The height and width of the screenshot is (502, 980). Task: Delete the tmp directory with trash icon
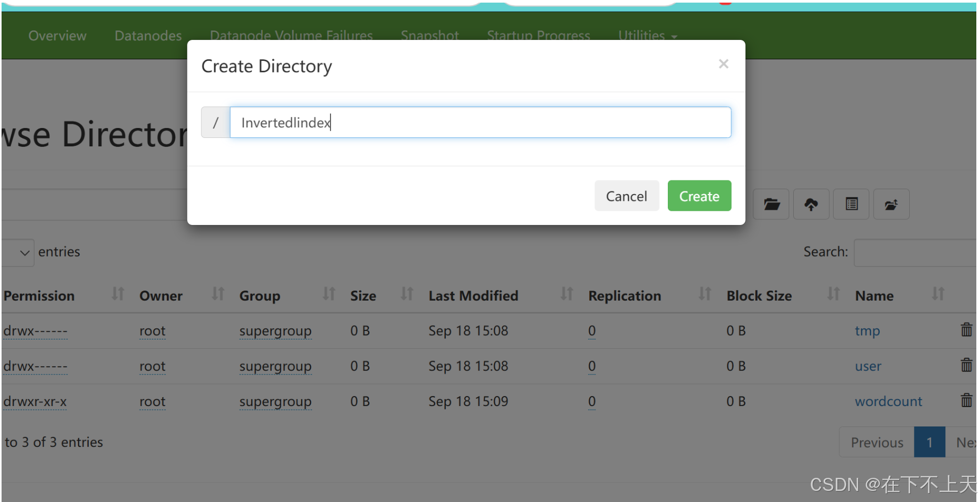click(x=966, y=330)
